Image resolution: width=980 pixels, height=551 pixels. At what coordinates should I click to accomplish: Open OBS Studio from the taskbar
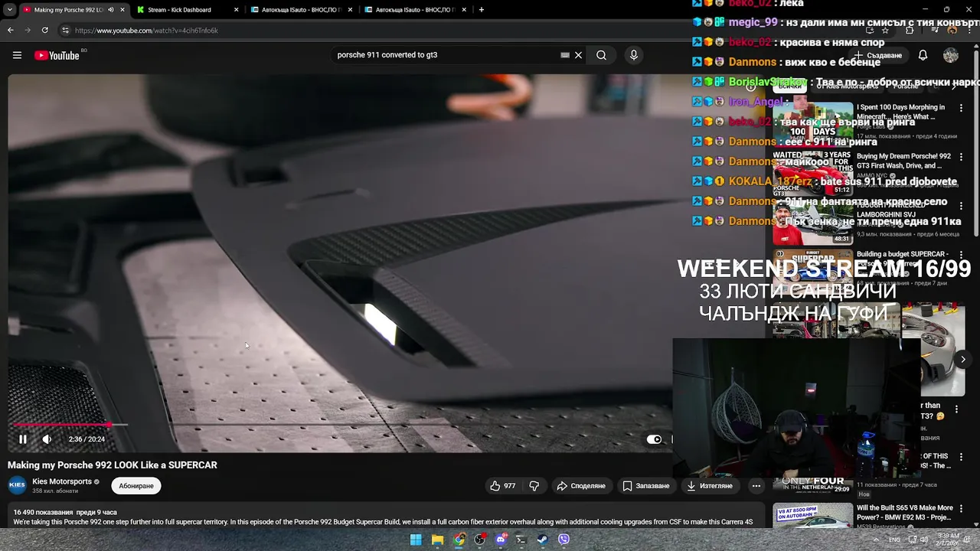[479, 540]
